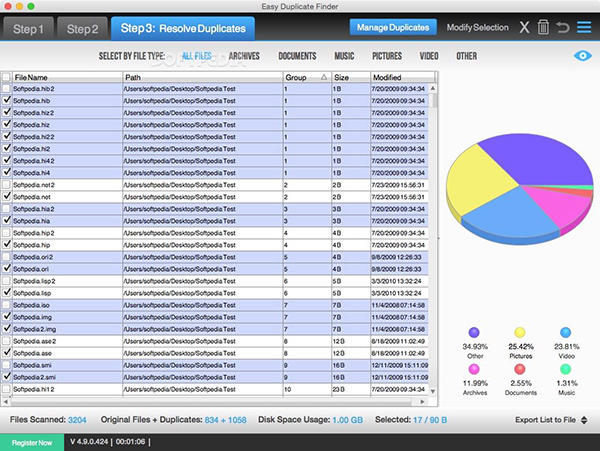Click the version label V 4.9.0.424
Viewport: 600px width, 451px height.
(x=89, y=442)
